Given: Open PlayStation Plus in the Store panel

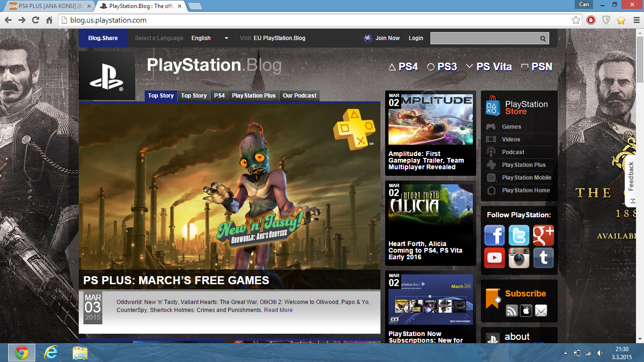Looking at the screenshot, I should [524, 165].
